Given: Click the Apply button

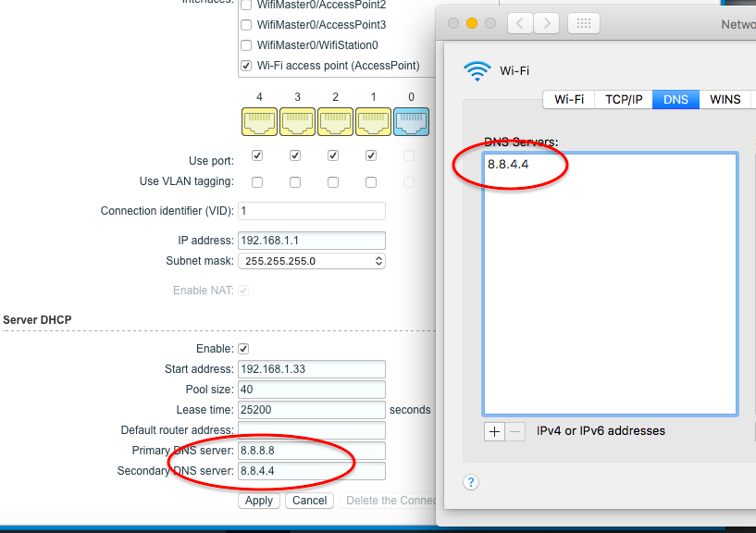Looking at the screenshot, I should pos(259,501).
